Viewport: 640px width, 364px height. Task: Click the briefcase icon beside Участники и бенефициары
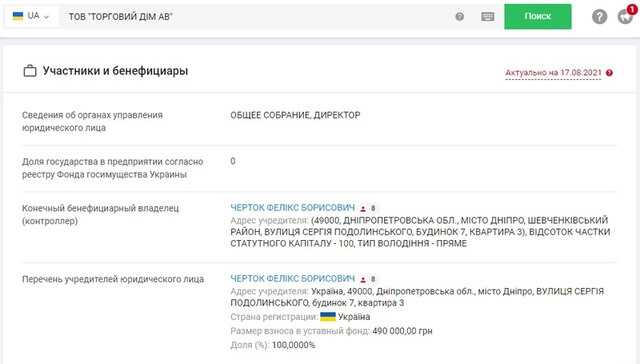[30, 71]
